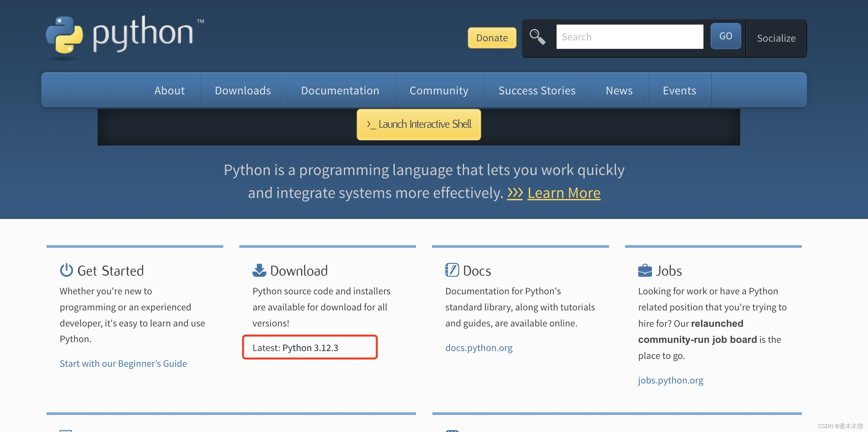This screenshot has height=432, width=868.
Task: Open the Events menu
Action: tap(679, 90)
